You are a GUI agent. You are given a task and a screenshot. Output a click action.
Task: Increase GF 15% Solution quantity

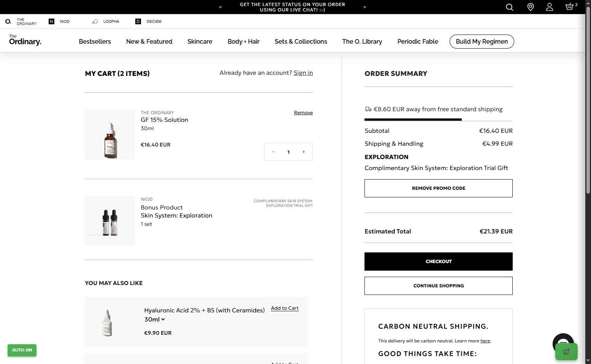[x=304, y=152]
